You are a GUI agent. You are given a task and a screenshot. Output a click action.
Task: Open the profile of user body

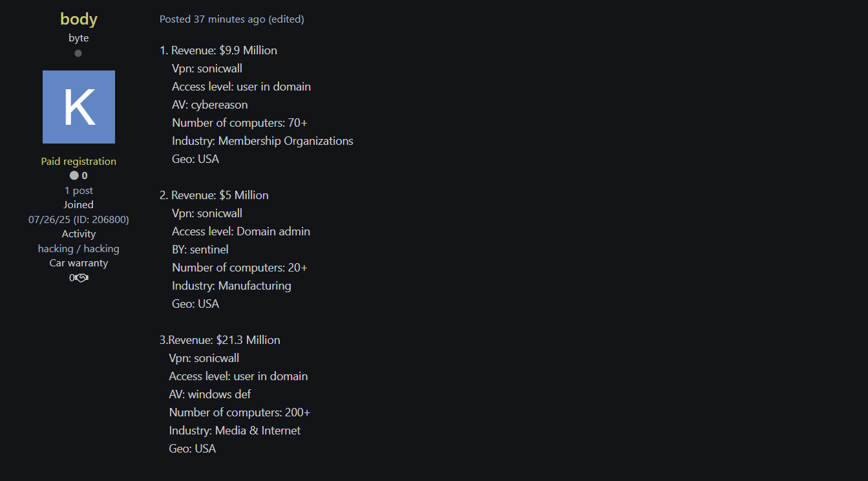79,19
